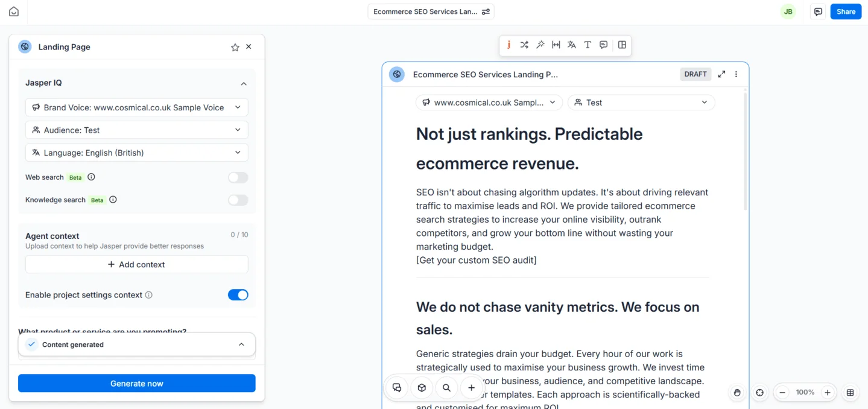Show info about Web search
868x409 pixels.
pos(91,177)
